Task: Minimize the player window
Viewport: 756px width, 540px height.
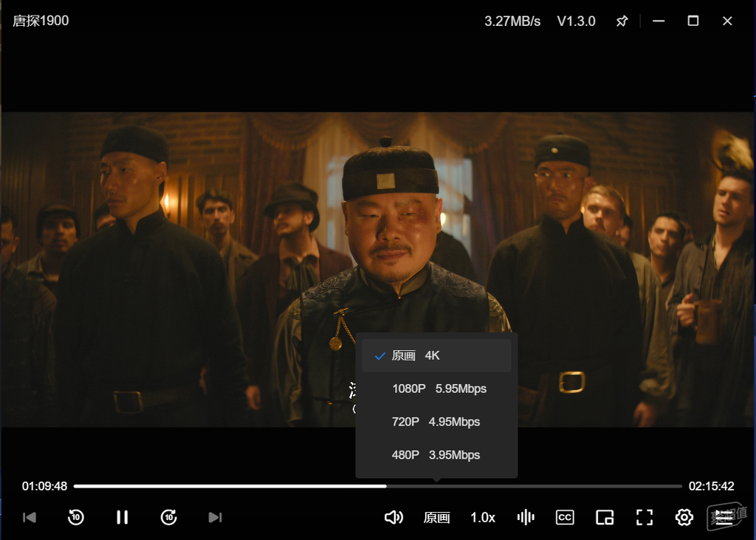Action: click(659, 21)
